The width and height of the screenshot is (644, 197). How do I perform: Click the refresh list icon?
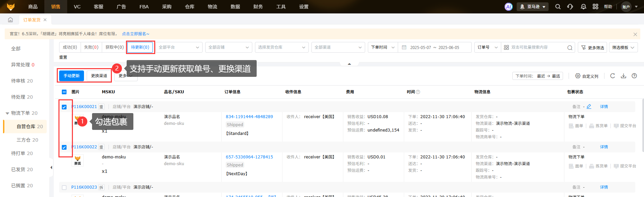tap(612, 76)
